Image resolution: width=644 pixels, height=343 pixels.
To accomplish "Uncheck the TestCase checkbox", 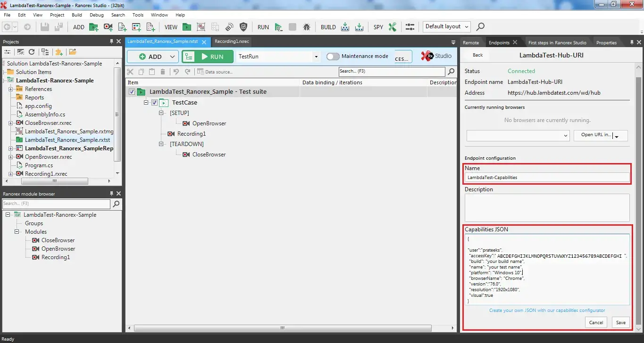I will [x=154, y=102].
